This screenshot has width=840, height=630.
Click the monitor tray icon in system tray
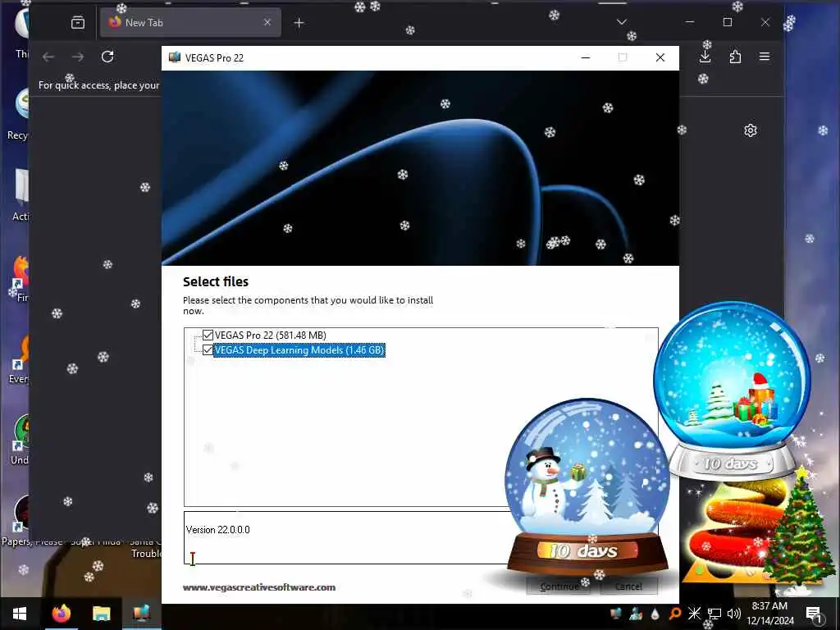(x=616, y=614)
